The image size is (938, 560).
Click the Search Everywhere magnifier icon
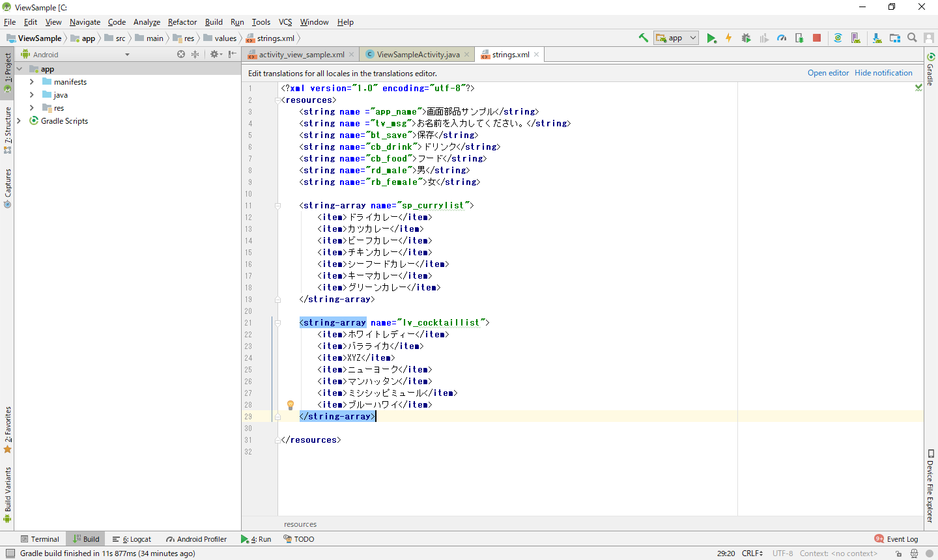pos(912,38)
